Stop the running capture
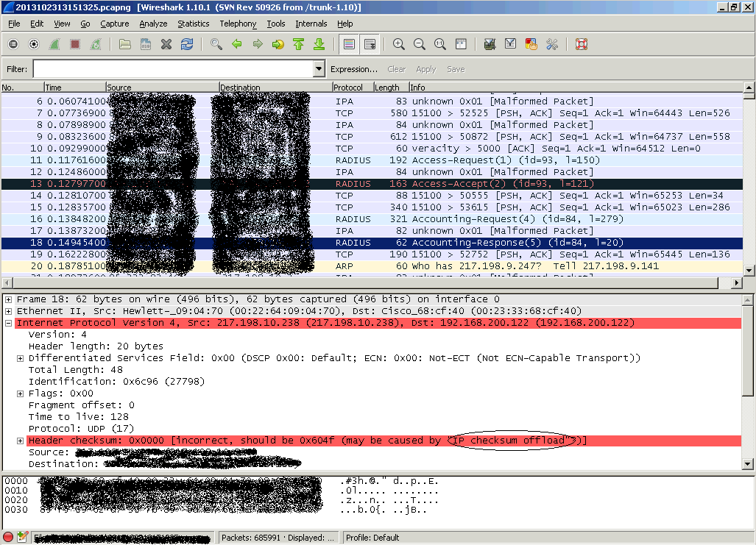Image resolution: width=756 pixels, height=545 pixels. [x=75, y=44]
